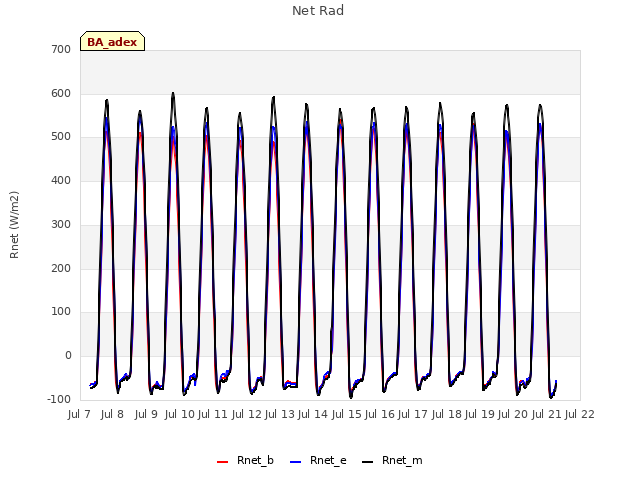Viewport: 640px width, 480px height.
Task: Click the blue Rnet_e legend line swatch
Action: pos(296,462)
